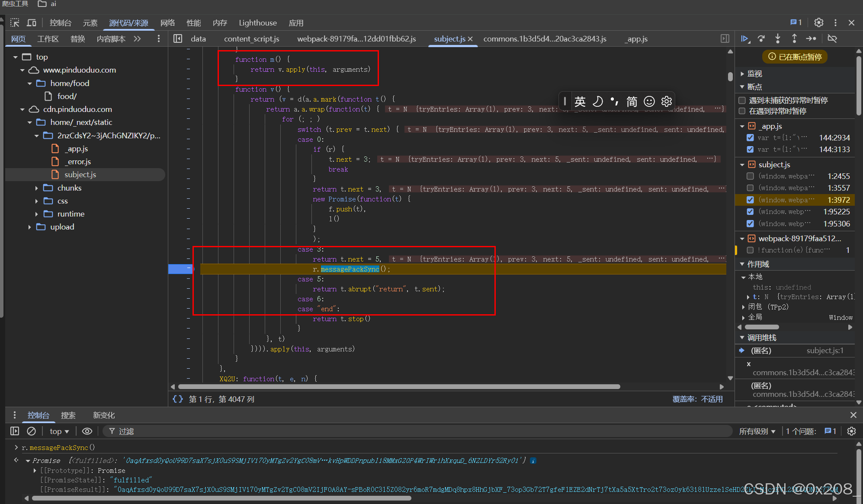Toggle device toolbar icon
863x504 pixels.
point(32,22)
